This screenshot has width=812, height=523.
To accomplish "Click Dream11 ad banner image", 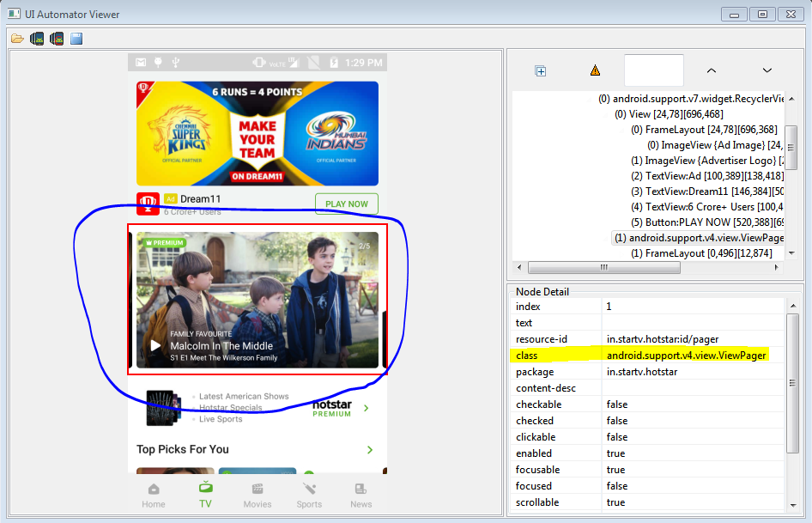I will pos(258,133).
